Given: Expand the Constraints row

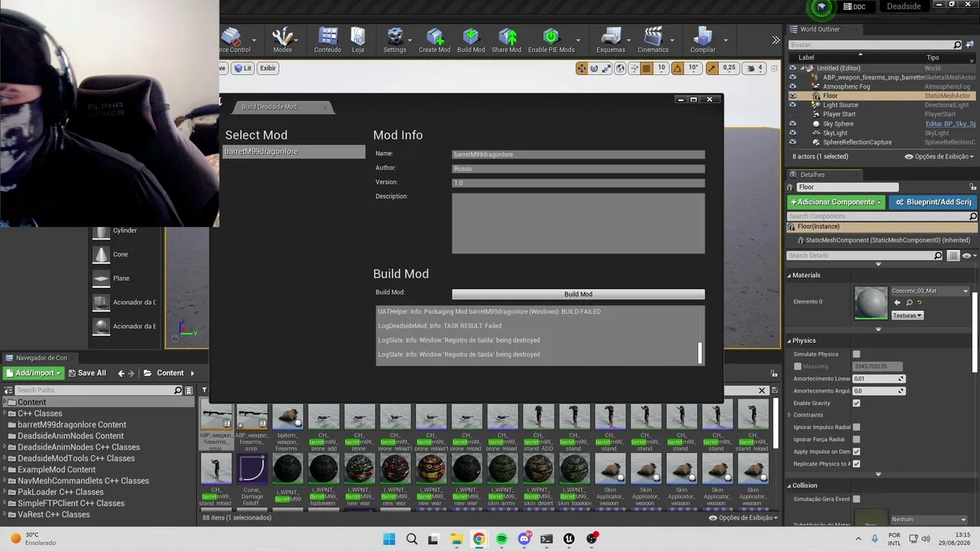Looking at the screenshot, I should (x=789, y=416).
